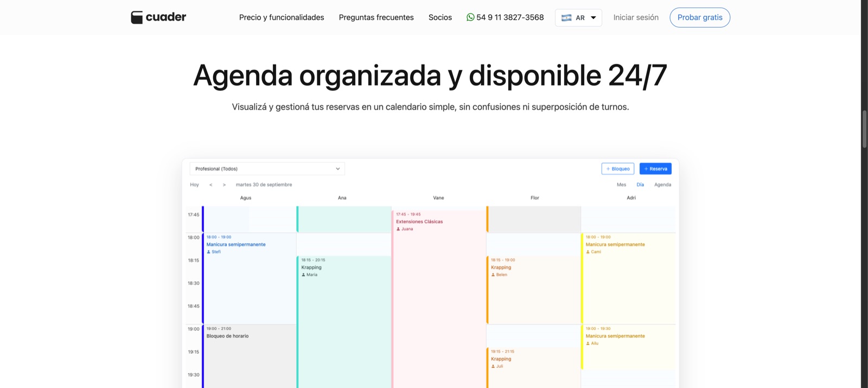Open Juli's Krapping appointment
This screenshot has height=388, width=868.
click(x=534, y=368)
